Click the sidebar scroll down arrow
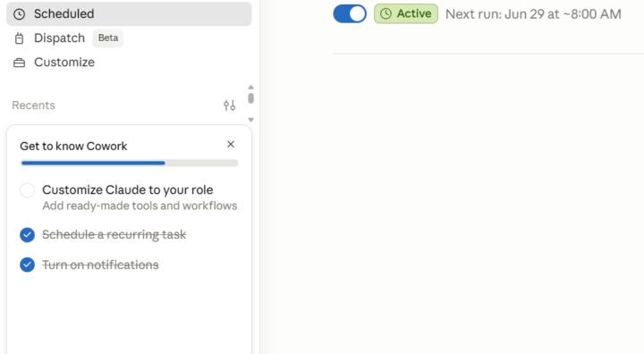This screenshot has height=354, width=644. click(x=251, y=120)
